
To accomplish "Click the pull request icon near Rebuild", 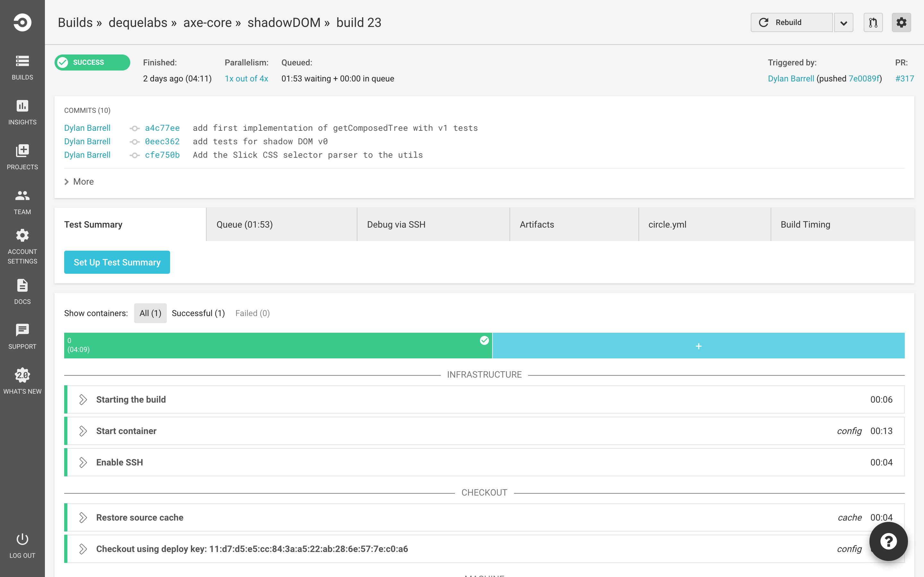I will (x=873, y=22).
